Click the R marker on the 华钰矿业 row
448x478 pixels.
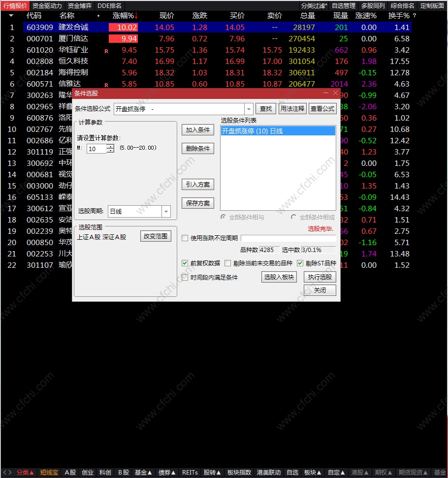point(106,51)
